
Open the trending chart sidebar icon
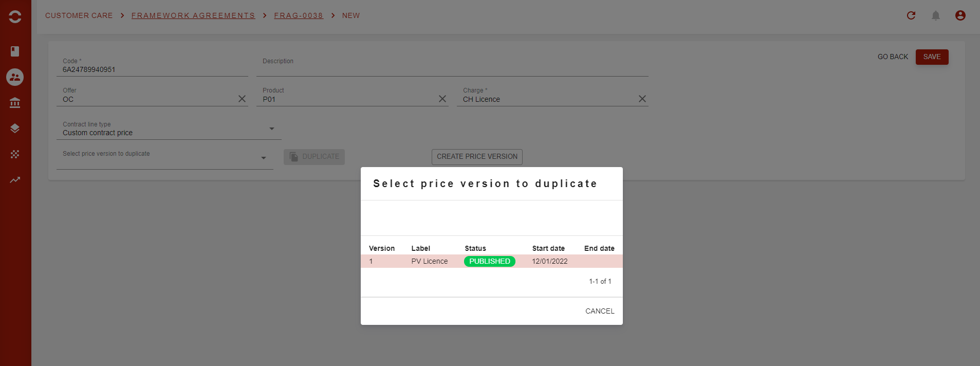[15, 180]
